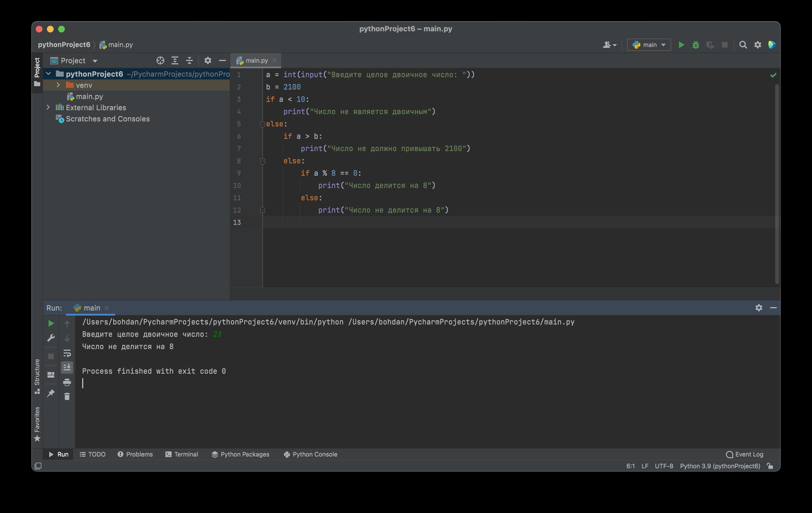
Task: Open the Terminal tool window tab
Action: pos(182,454)
